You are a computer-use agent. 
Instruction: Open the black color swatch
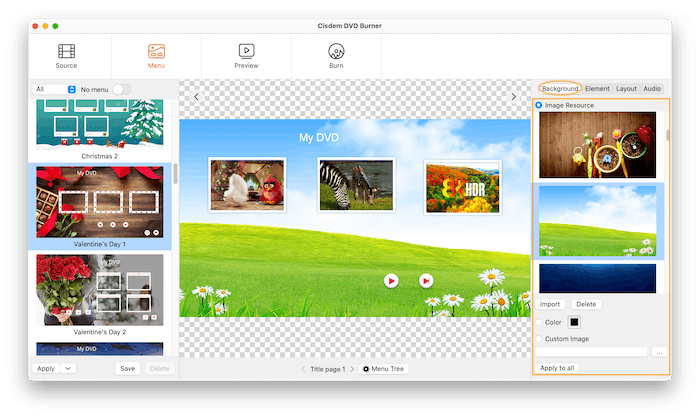tap(575, 322)
